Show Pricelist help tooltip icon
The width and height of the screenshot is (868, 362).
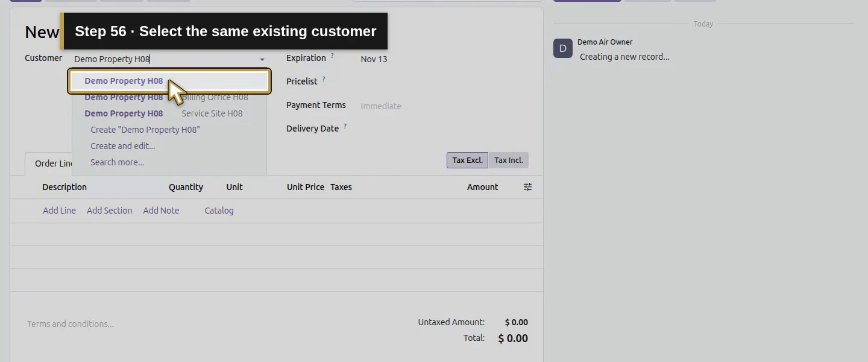pyautogui.click(x=324, y=79)
